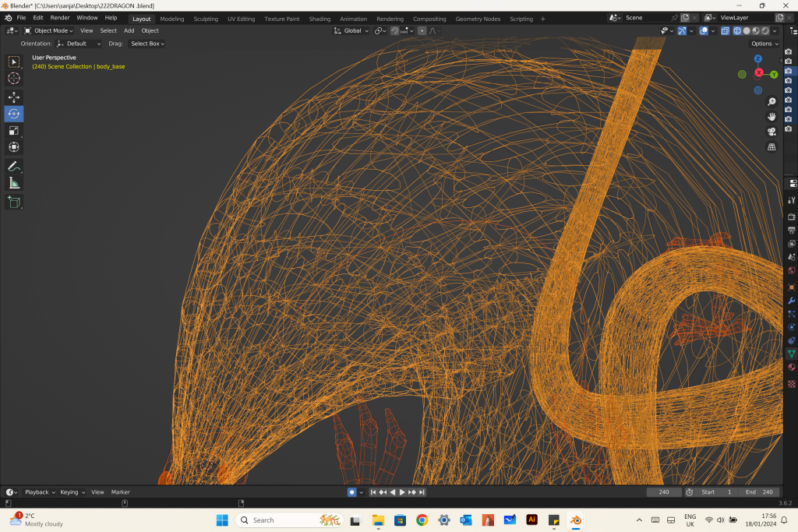Screen dimensions: 798x532
Task: Open viewport shading options arrow
Action: coord(775,31)
